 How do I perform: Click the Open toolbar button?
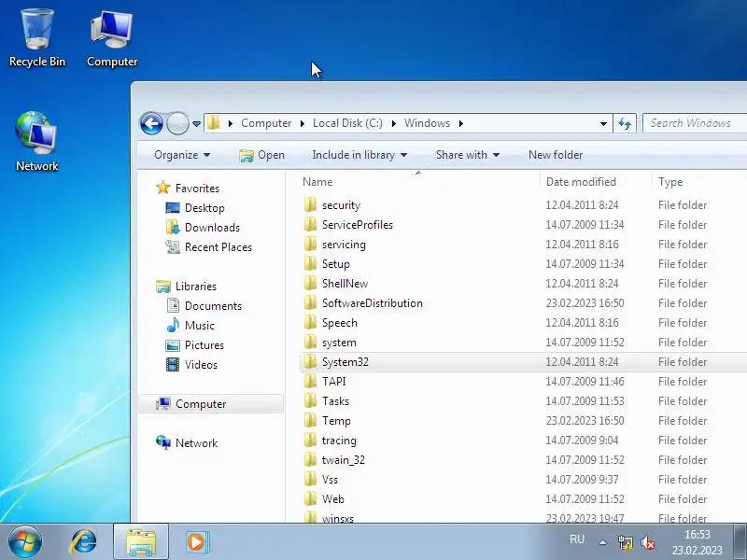coord(261,155)
